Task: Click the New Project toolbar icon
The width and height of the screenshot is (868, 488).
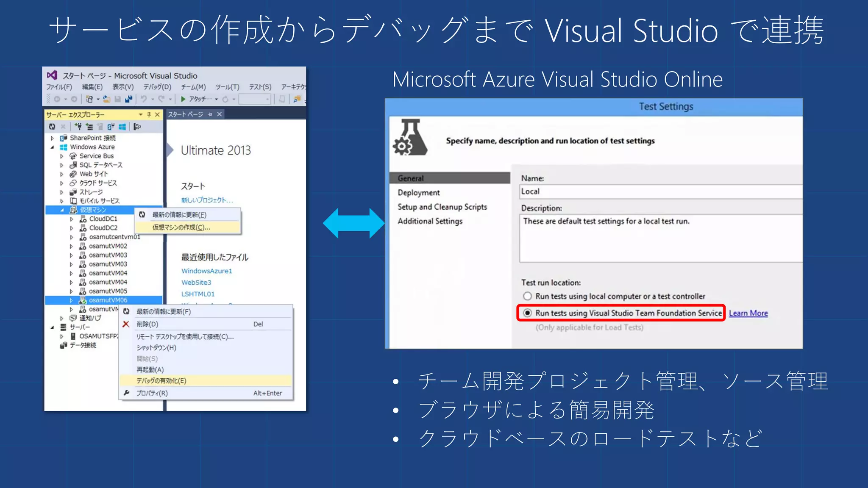Action: pyautogui.click(x=89, y=99)
